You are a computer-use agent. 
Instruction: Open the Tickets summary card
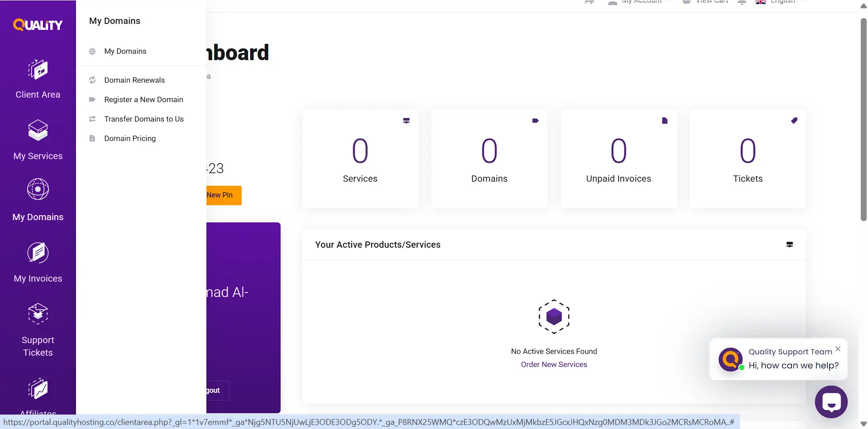[748, 158]
